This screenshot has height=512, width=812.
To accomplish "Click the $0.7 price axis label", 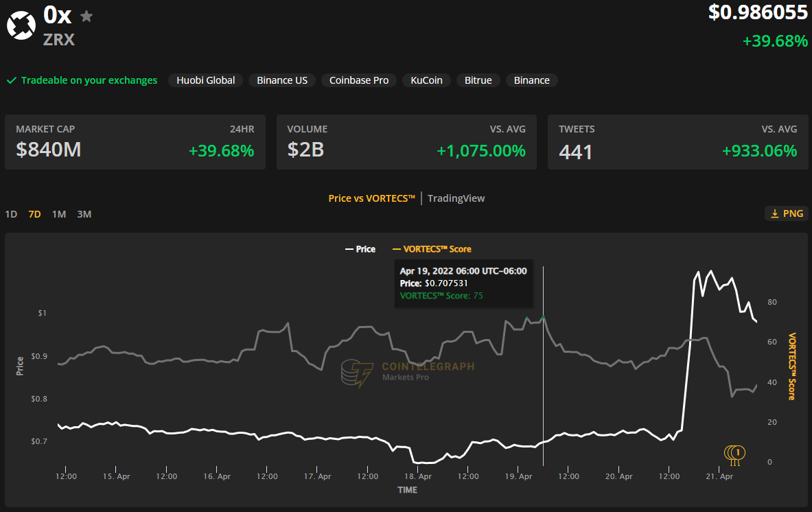I will coord(39,441).
